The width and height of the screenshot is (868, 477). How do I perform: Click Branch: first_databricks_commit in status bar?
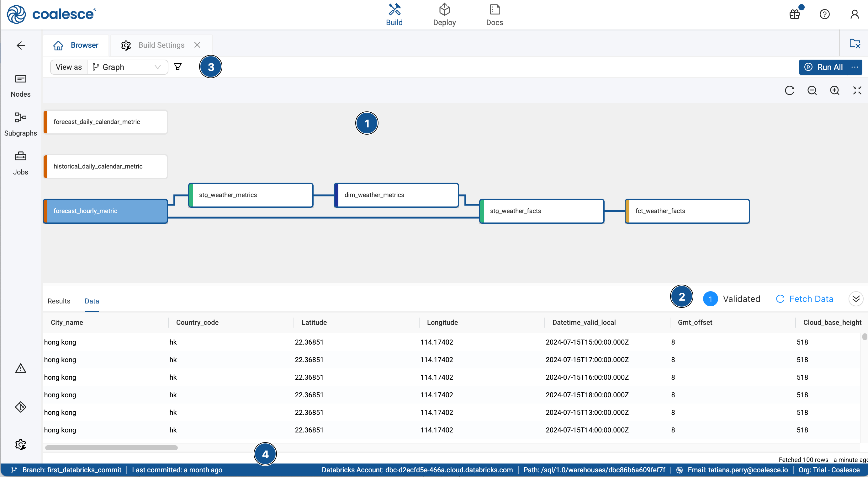(72, 470)
